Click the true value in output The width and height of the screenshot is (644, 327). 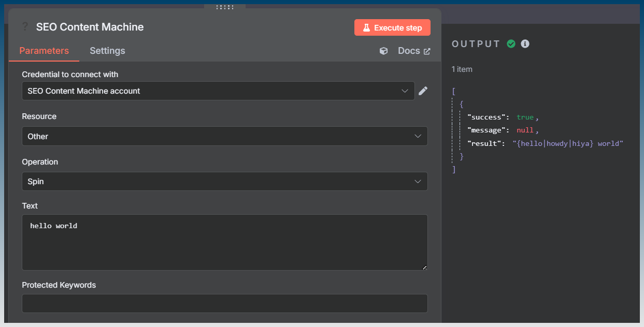pos(525,117)
